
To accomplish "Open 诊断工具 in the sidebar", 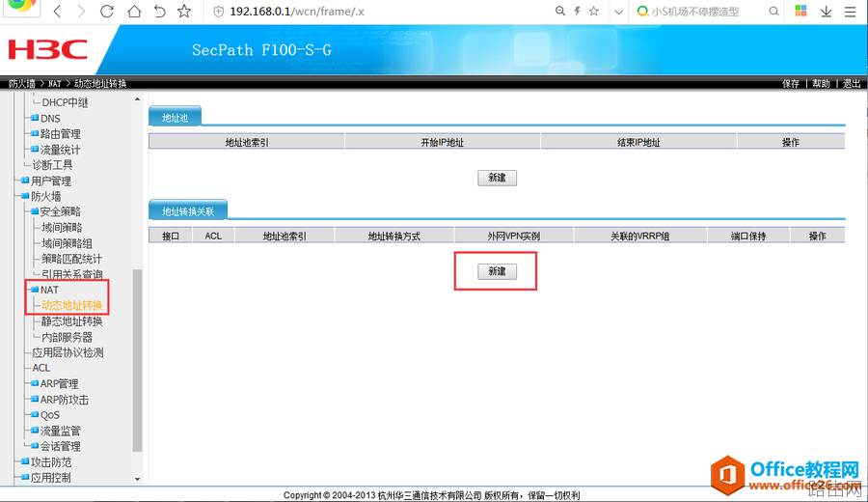I will point(52,165).
